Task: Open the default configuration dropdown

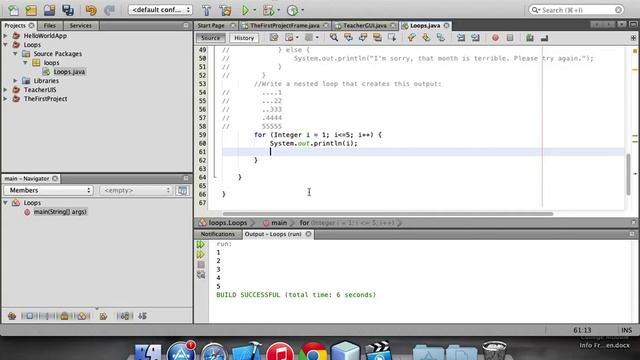Action: [160, 9]
